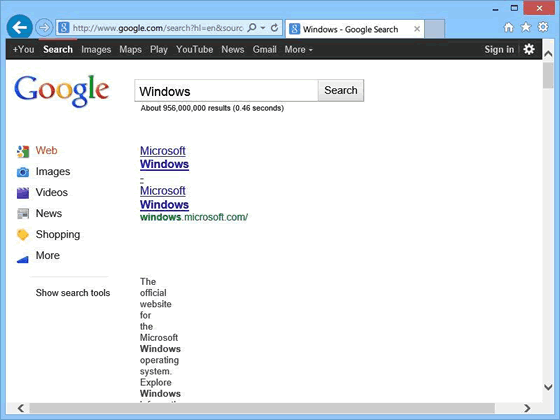Click the Google logo

pos(62,91)
